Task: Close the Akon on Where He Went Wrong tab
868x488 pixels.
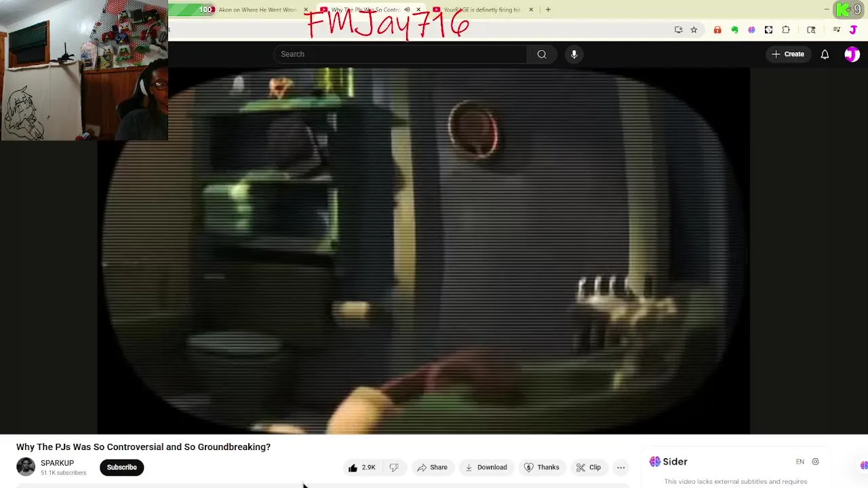Action: (x=306, y=9)
